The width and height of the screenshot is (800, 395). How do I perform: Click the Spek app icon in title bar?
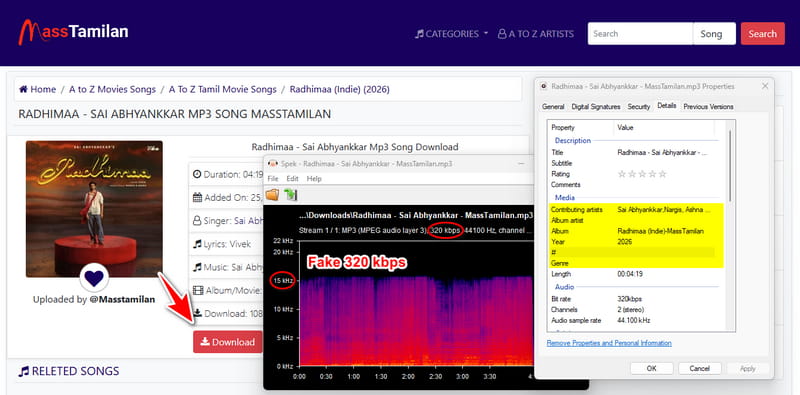click(x=272, y=163)
